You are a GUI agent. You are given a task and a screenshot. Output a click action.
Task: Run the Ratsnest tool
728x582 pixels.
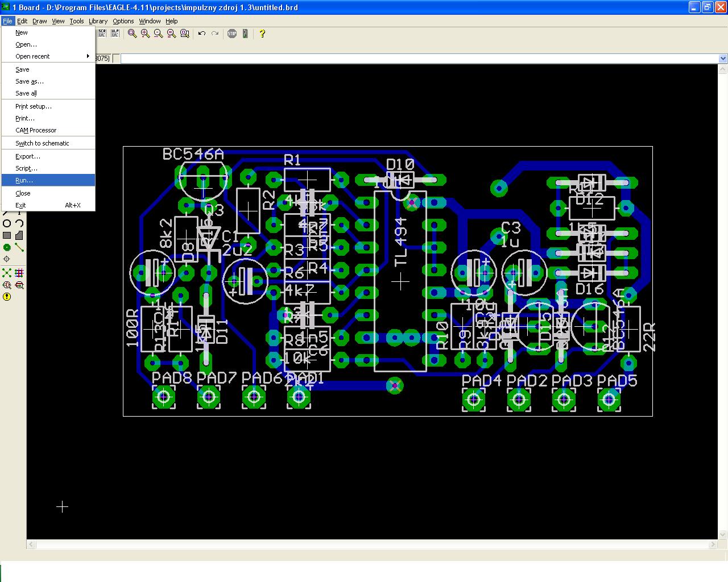[7, 273]
